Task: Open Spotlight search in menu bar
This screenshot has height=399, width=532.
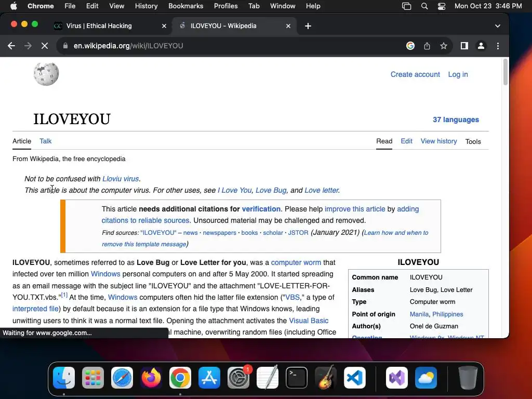Action: (424, 6)
